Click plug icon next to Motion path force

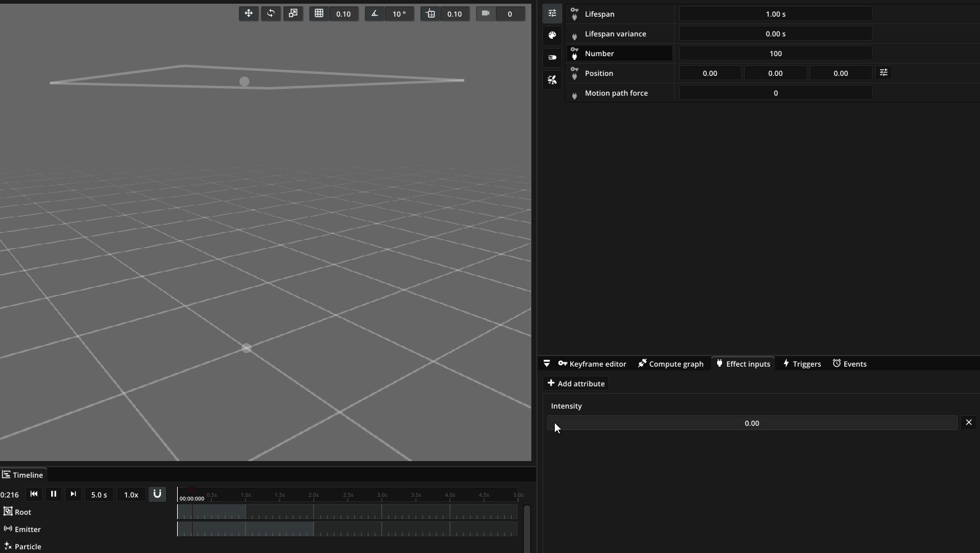pos(575,96)
